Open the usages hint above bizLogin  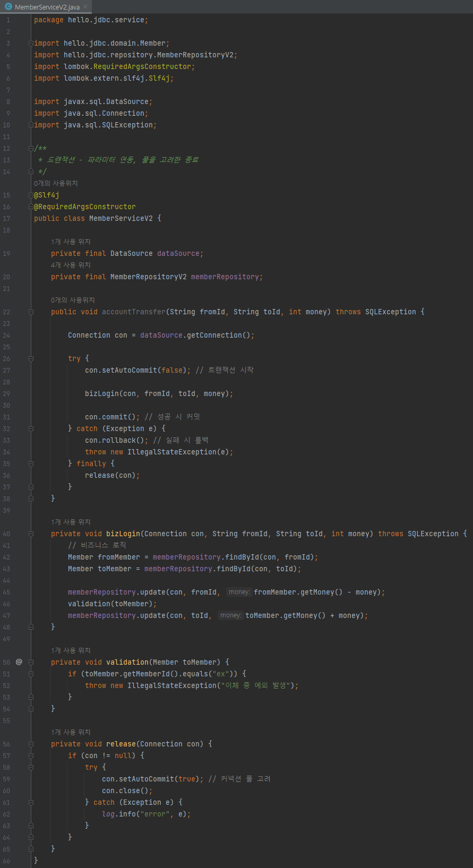tap(71, 522)
